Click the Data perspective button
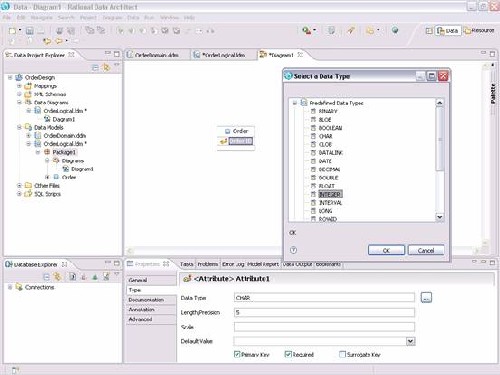Image resolution: width=500 pixels, height=375 pixels. click(x=448, y=31)
